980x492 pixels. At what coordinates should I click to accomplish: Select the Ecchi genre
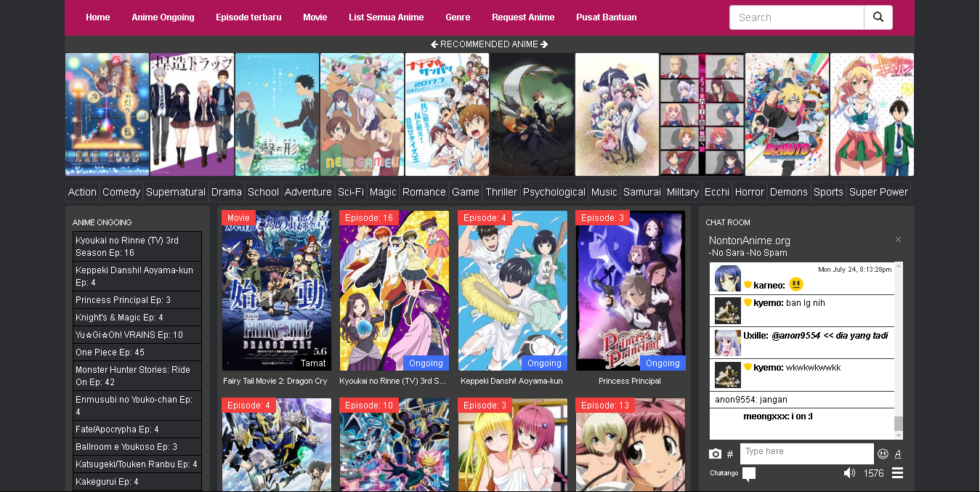[717, 192]
